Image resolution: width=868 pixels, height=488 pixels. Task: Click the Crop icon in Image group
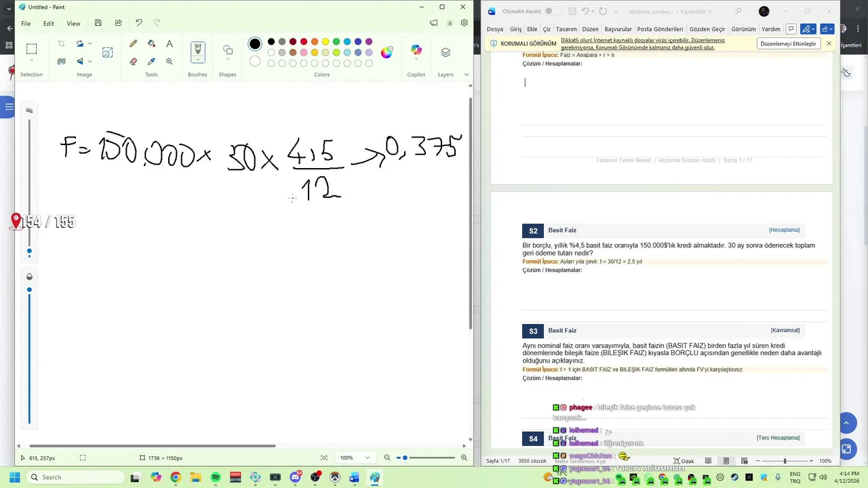(61, 44)
